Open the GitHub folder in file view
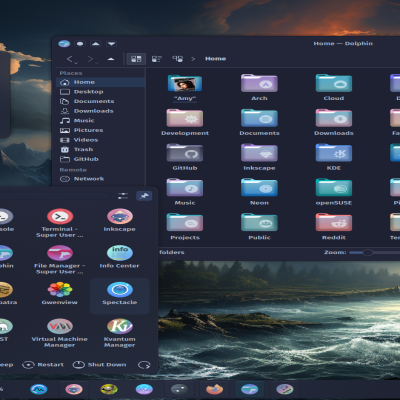 coord(185,158)
